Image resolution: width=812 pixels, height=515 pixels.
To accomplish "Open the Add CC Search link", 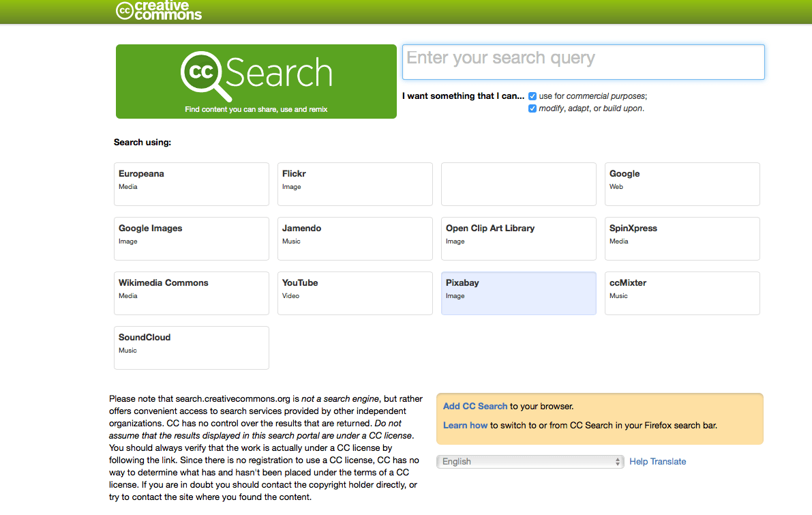I will tap(475, 406).
